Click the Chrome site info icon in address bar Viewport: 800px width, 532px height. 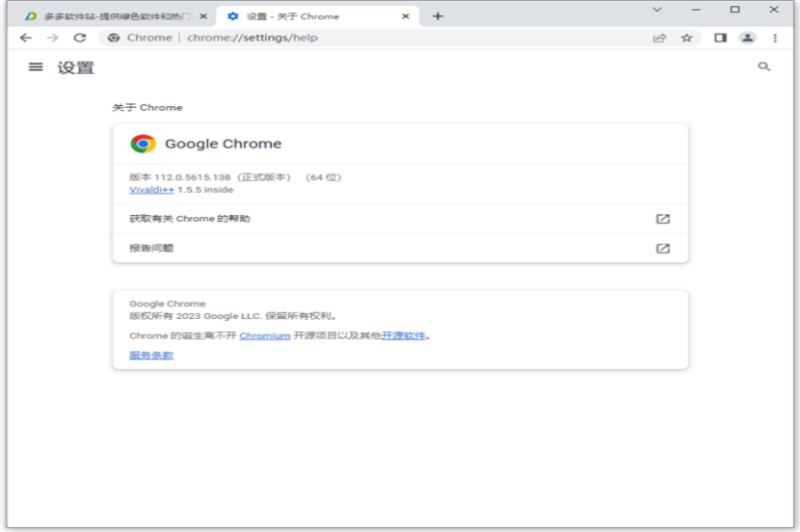(x=114, y=38)
